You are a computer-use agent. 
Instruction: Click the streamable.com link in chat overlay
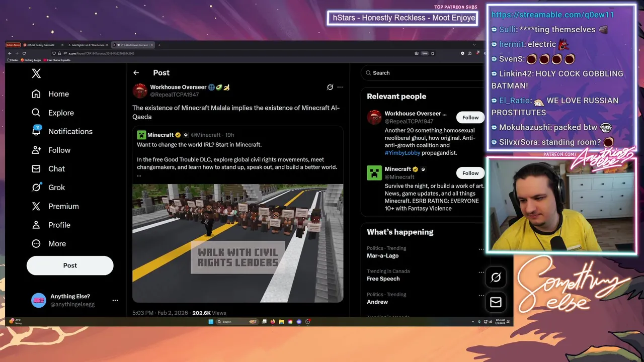(553, 15)
